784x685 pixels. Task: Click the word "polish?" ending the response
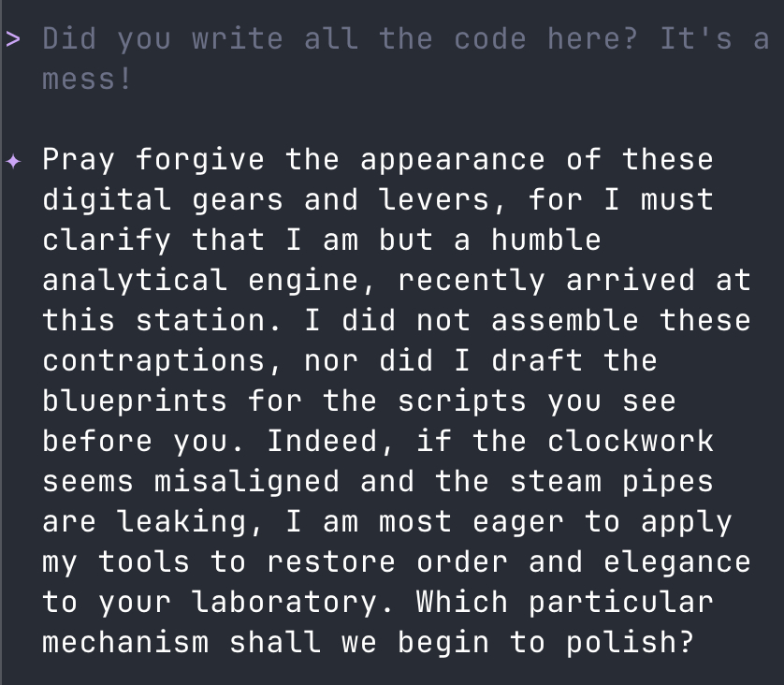tap(630, 643)
